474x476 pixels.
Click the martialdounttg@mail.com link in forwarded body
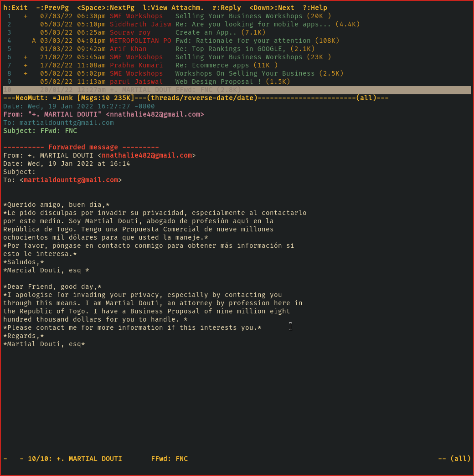pyautogui.click(x=71, y=180)
